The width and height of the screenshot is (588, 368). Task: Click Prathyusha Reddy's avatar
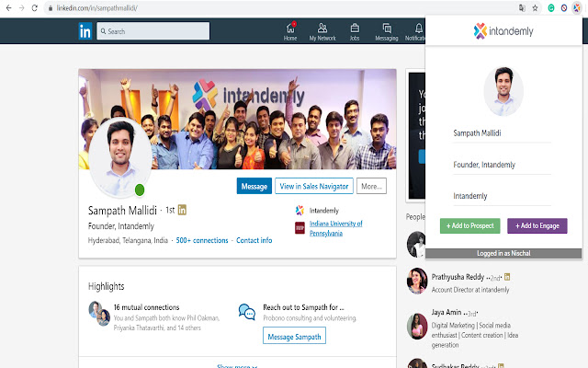[417, 281]
